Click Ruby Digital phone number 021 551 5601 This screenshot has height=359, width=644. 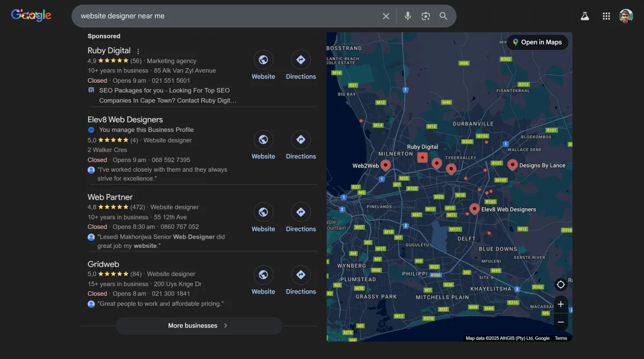click(x=171, y=80)
